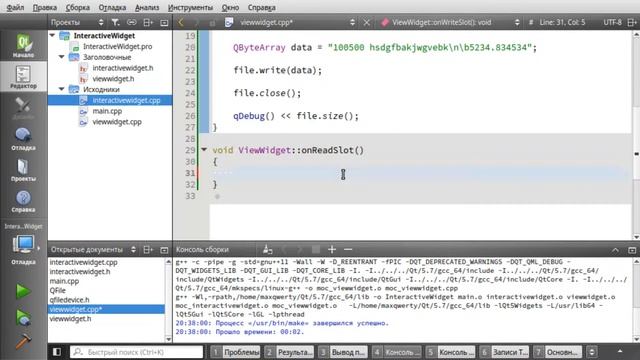Close the Open Documents panel

[x=164, y=249]
